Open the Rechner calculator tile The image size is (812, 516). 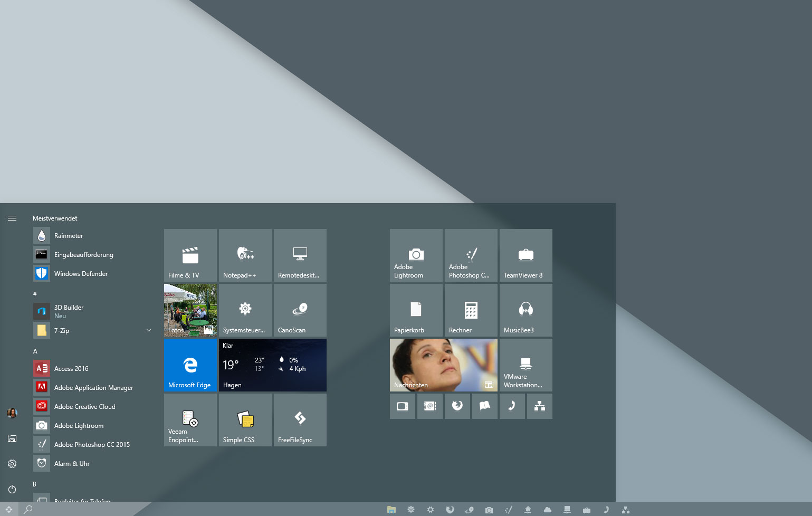(471, 310)
